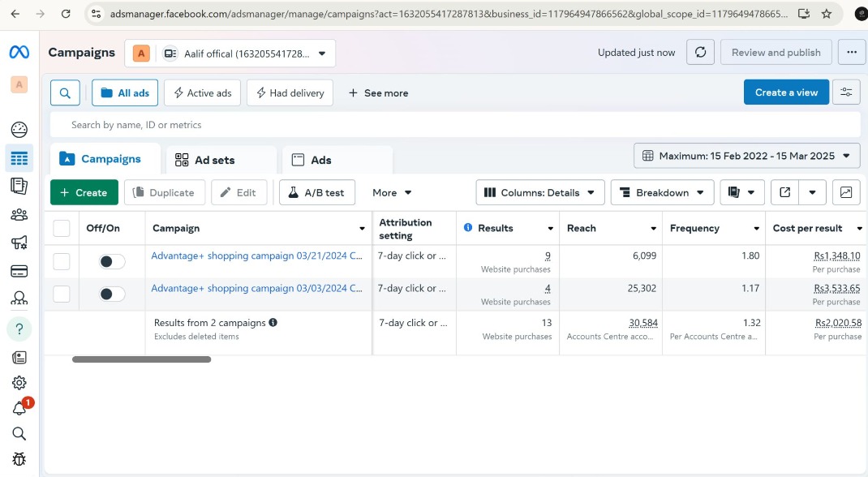Toggle the 03/21/2024 campaign on
This screenshot has height=477, width=868.
pos(112,261)
